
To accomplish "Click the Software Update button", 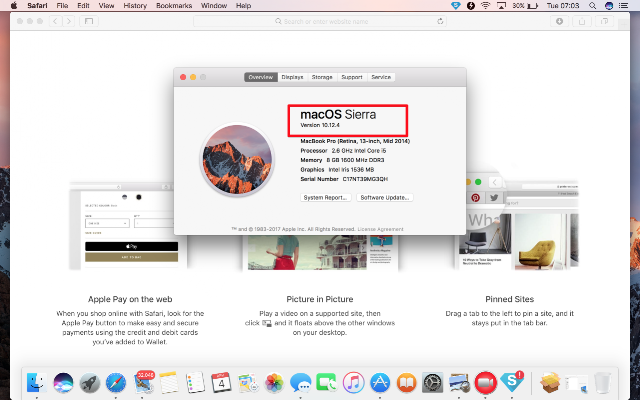I will pos(384,198).
